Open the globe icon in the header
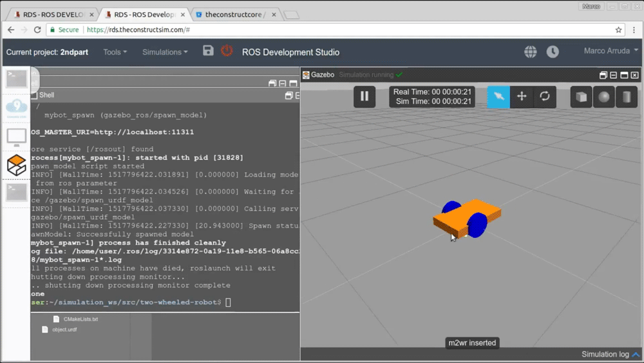The height and width of the screenshot is (363, 644). tap(530, 52)
